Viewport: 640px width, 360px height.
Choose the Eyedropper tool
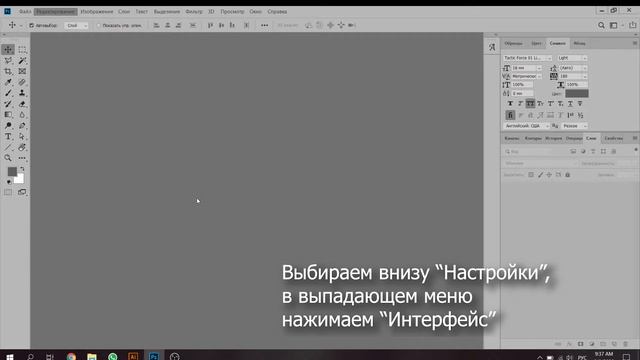(8, 82)
